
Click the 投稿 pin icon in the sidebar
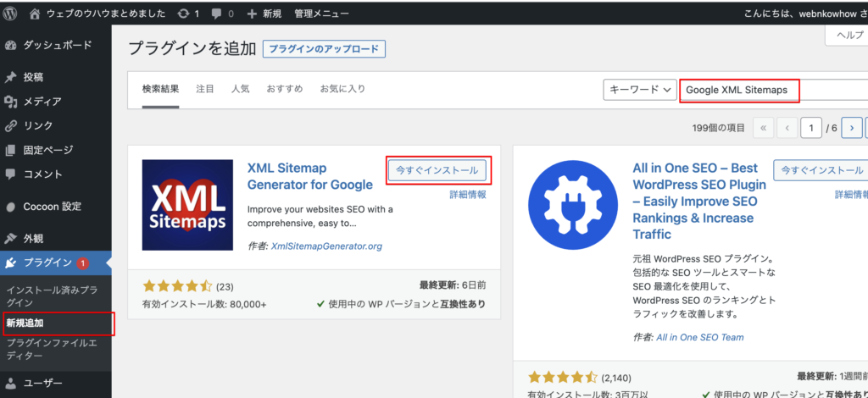tap(10, 77)
